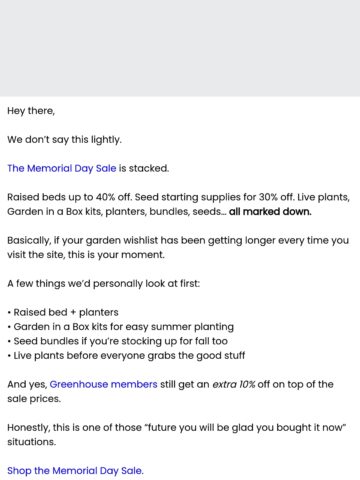Click the 'Honestly, this is one of those' paragraph
Screen dimensions: 360x480
tap(177, 435)
